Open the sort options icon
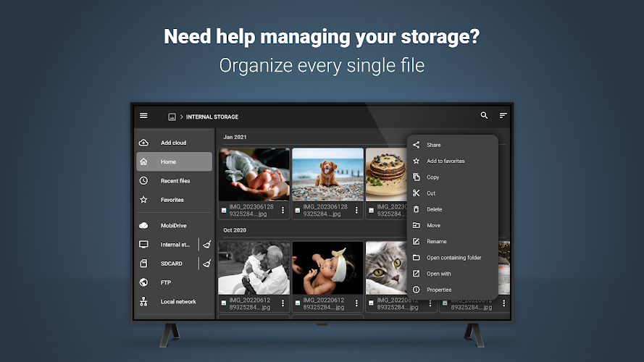 pyautogui.click(x=503, y=116)
